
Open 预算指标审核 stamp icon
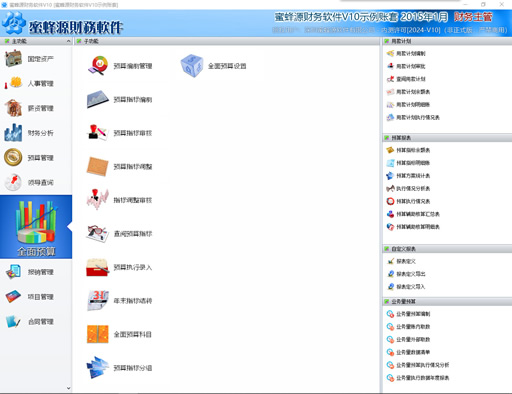[x=98, y=133]
